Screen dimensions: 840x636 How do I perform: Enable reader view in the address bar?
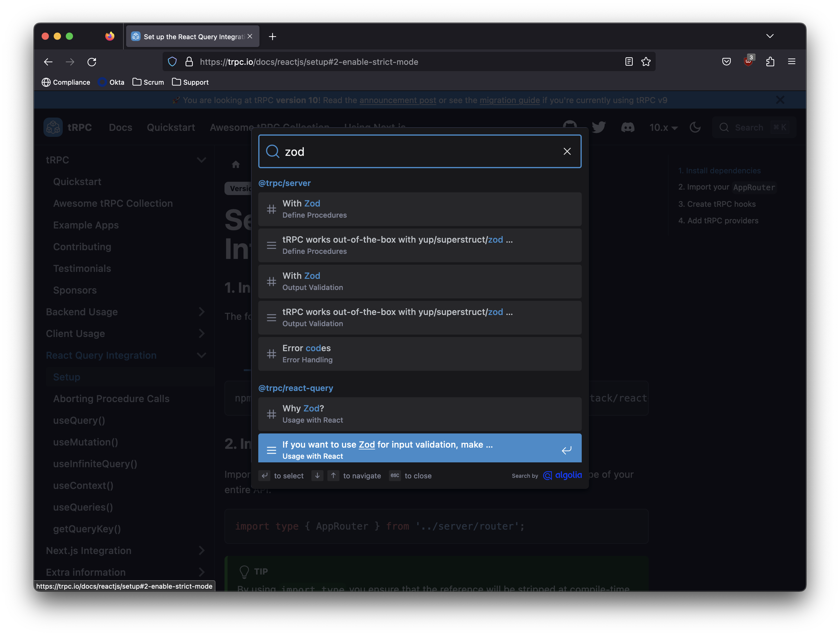(629, 61)
